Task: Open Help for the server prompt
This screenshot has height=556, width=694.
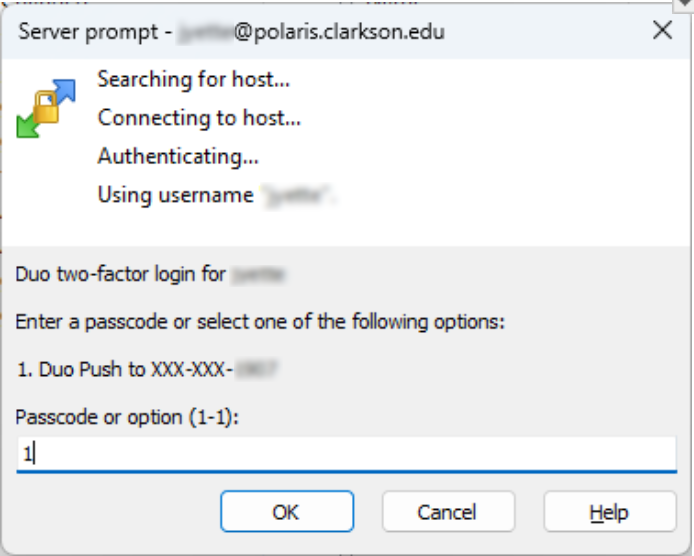Action: click(x=609, y=512)
